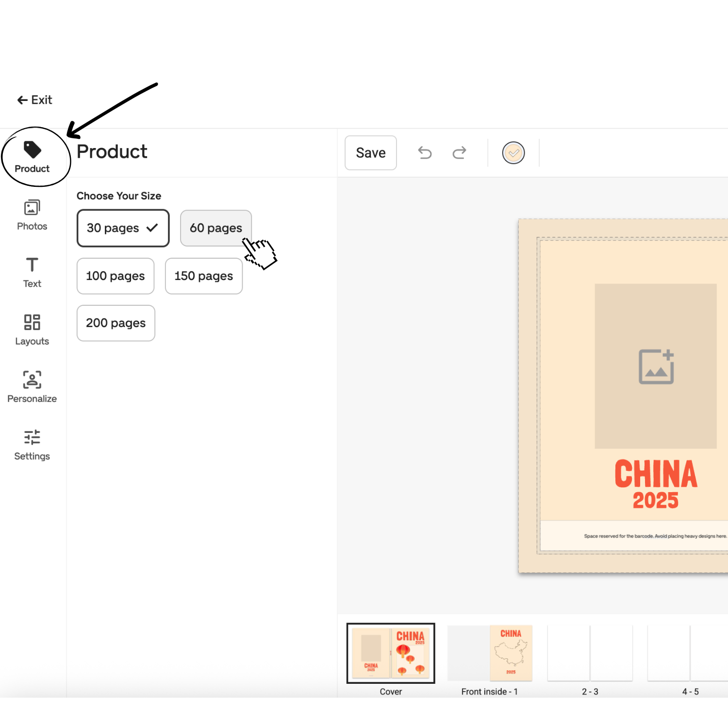Go to pages 2 - 3 thumbnail

(590, 653)
